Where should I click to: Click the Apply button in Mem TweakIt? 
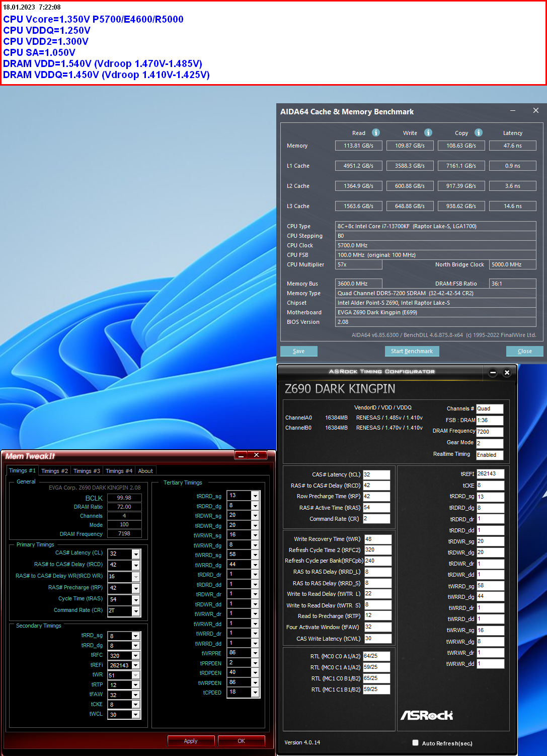coord(191,741)
